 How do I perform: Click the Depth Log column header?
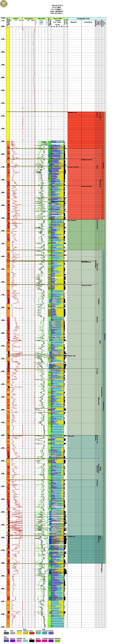(x=3, y=19)
